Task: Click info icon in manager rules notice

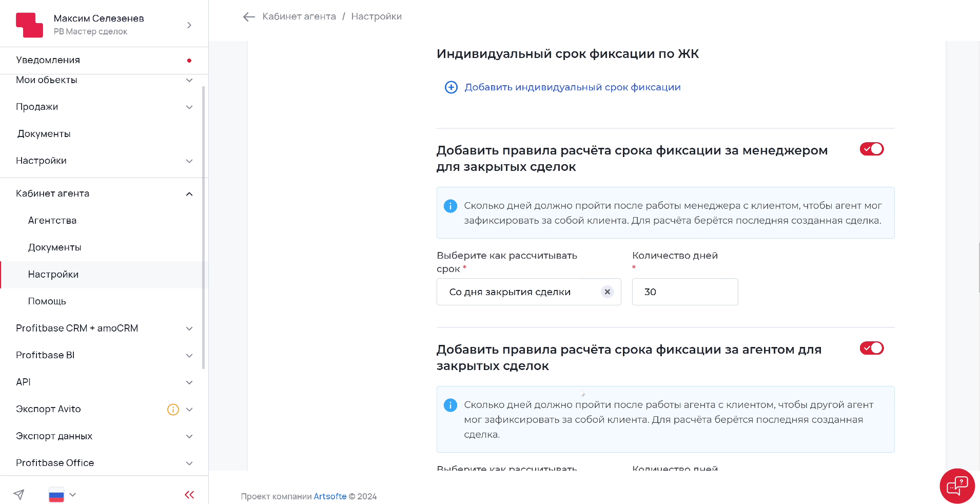Action: point(450,206)
